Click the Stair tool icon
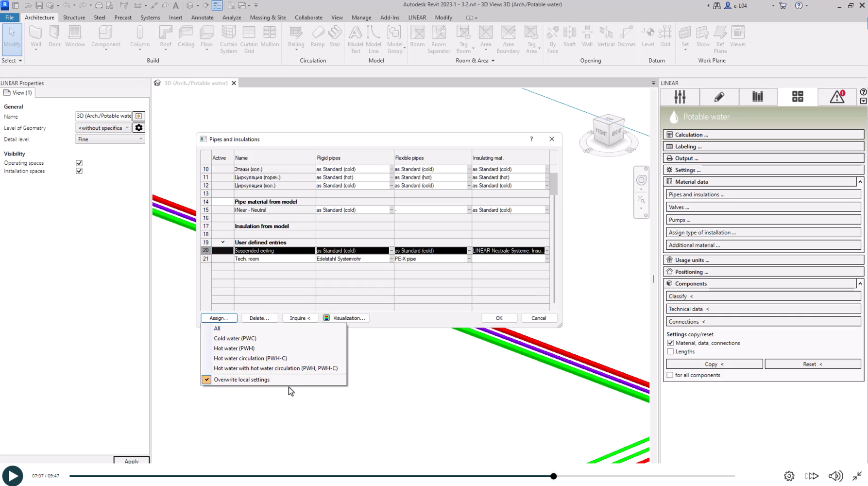The width and height of the screenshot is (868, 486). (335, 36)
